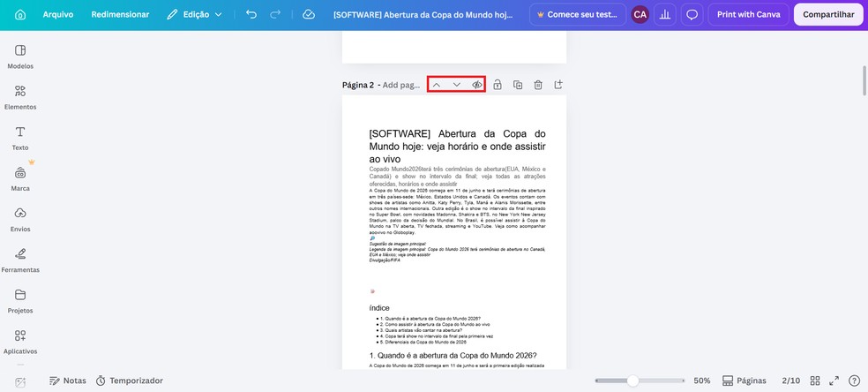Open the Aplicativos panel

pos(20,343)
